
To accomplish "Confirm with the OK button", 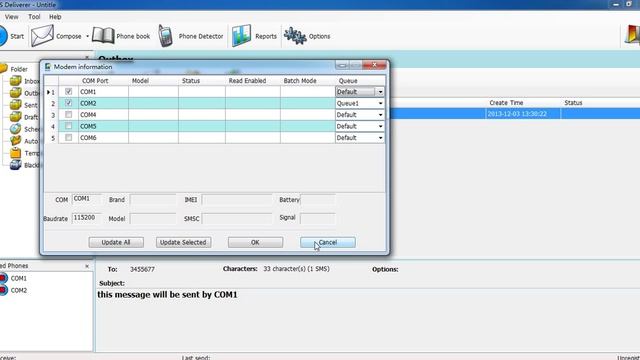I will (255, 242).
